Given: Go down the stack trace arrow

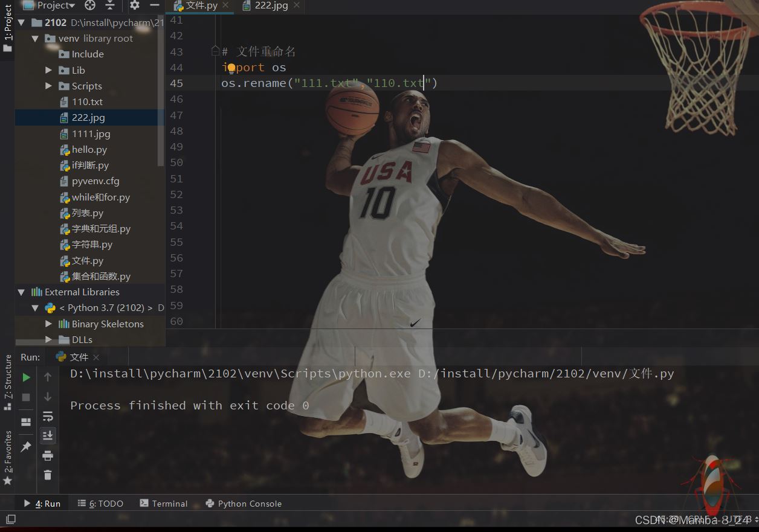Looking at the screenshot, I should (x=48, y=397).
